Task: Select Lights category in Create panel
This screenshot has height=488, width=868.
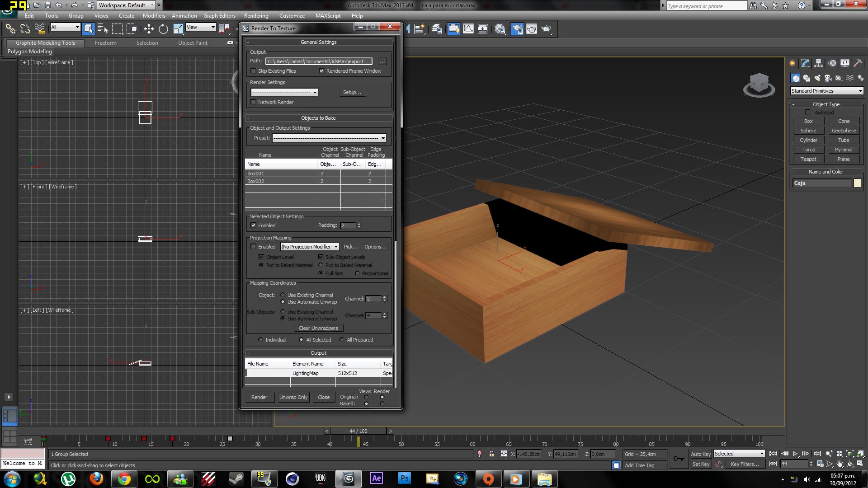Action: (817, 78)
